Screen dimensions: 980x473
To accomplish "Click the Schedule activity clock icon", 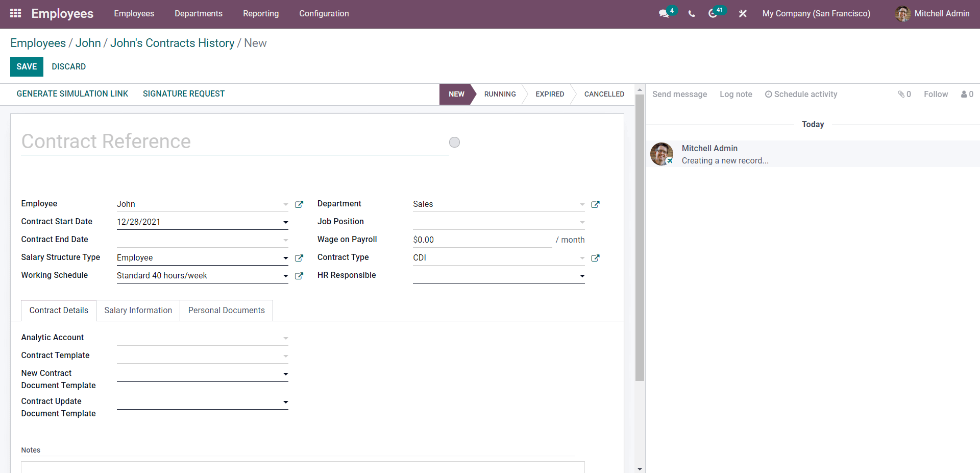I will [768, 94].
